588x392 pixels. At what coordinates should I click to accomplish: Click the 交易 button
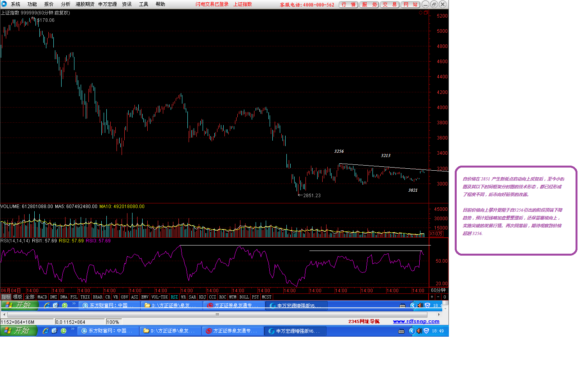point(390,5)
